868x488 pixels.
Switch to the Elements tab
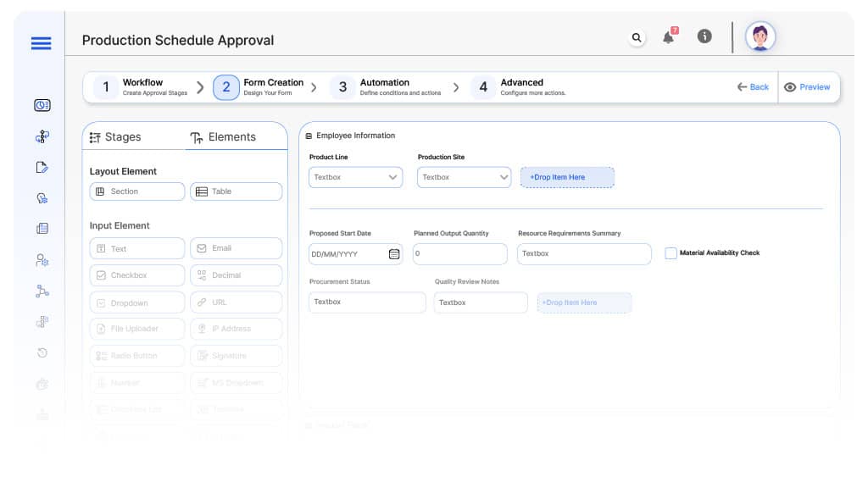[x=223, y=137]
